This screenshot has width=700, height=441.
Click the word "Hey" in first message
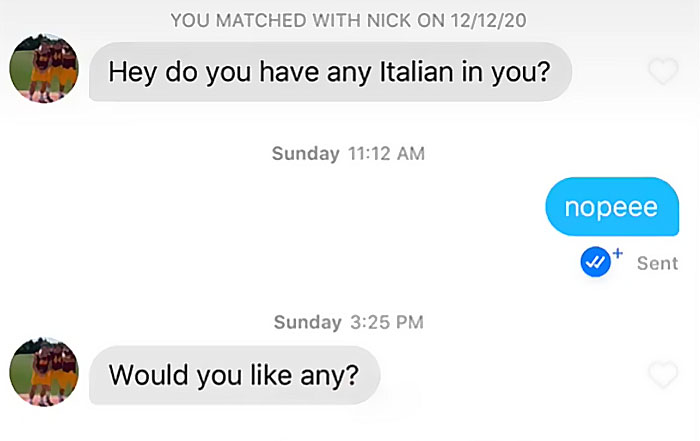pyautogui.click(x=130, y=72)
